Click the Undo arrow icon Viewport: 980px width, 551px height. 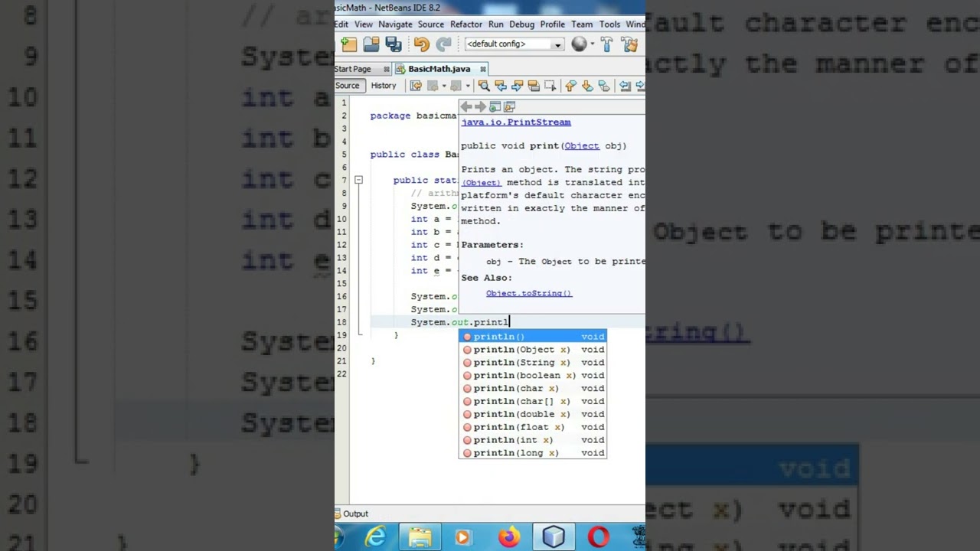tap(421, 44)
